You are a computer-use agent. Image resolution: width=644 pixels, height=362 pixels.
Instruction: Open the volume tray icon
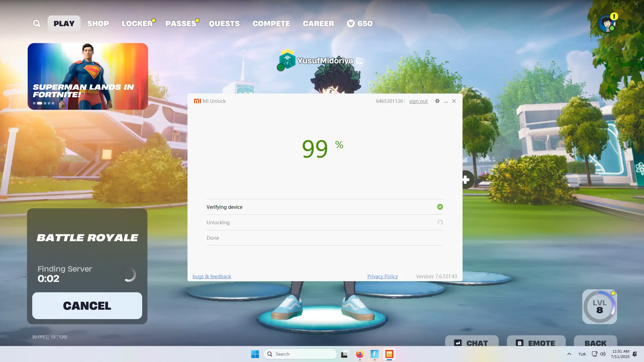(x=603, y=354)
